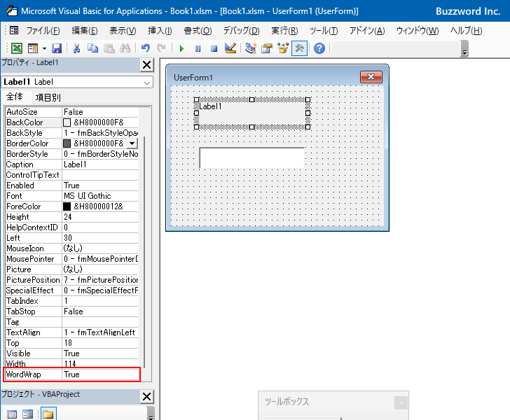
Task: Open the デバッグ(D) menu
Action: [x=241, y=31]
